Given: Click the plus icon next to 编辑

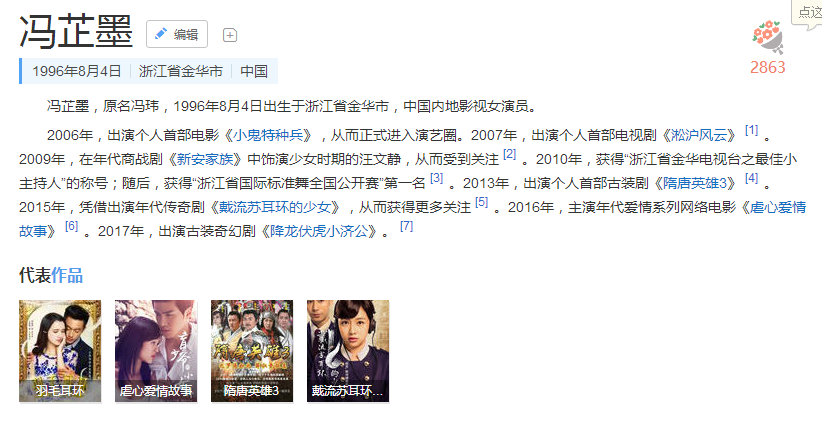Looking at the screenshot, I should (230, 35).
